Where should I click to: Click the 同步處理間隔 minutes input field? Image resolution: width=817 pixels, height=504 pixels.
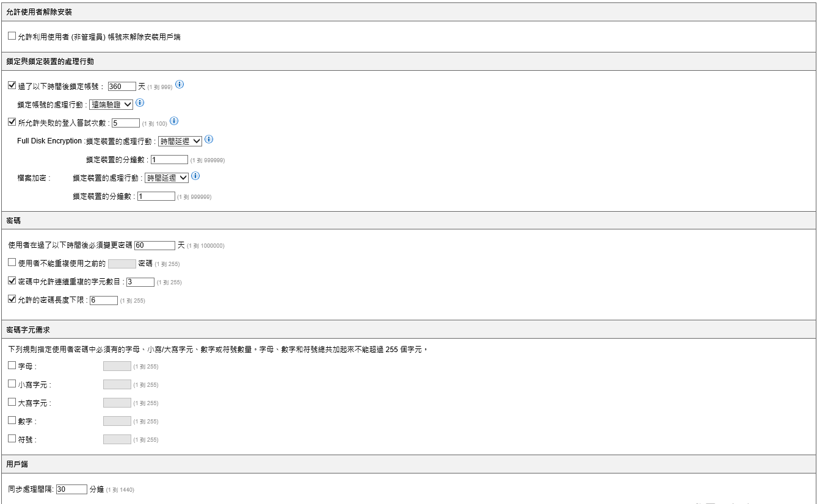tap(71, 489)
